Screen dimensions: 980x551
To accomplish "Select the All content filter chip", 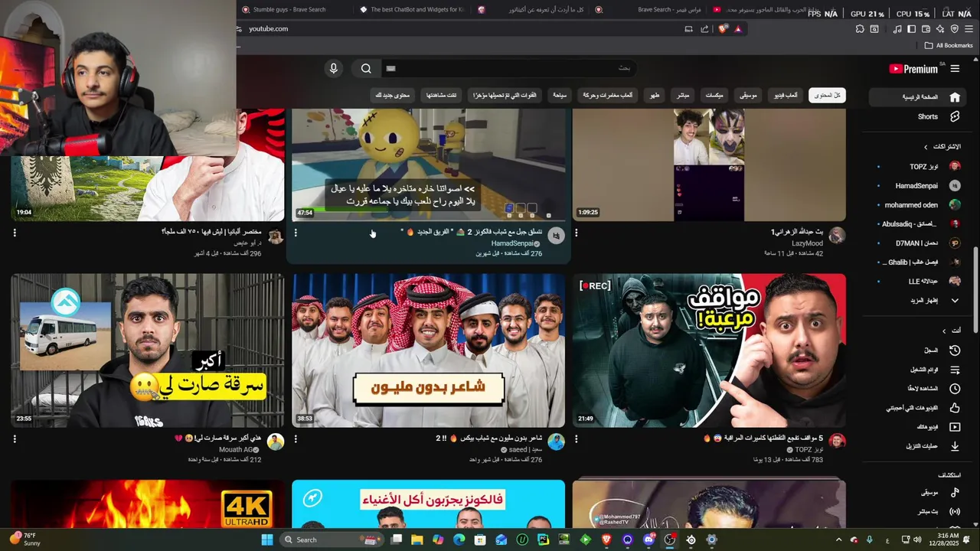I will (x=827, y=96).
